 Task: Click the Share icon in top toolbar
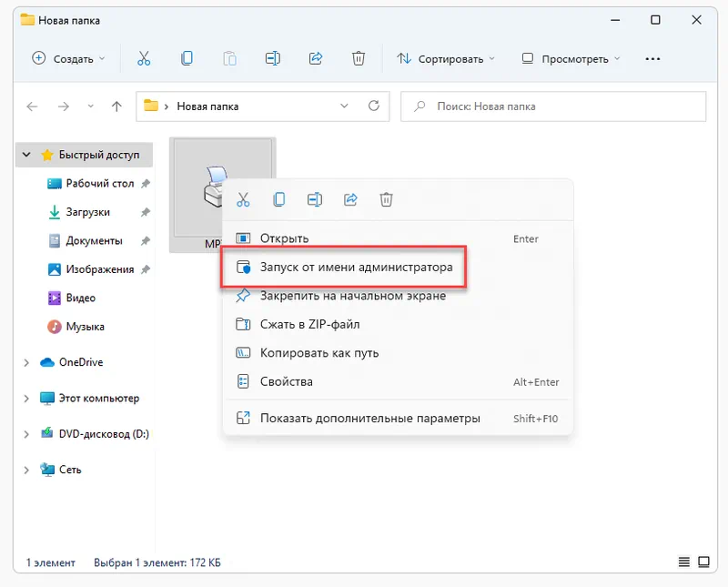[316, 58]
